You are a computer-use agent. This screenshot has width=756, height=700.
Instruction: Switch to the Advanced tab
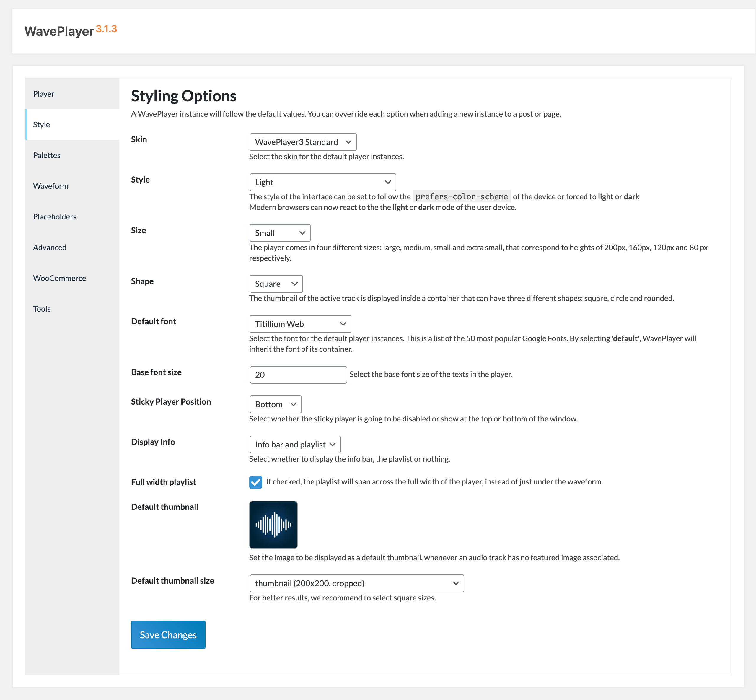click(50, 247)
